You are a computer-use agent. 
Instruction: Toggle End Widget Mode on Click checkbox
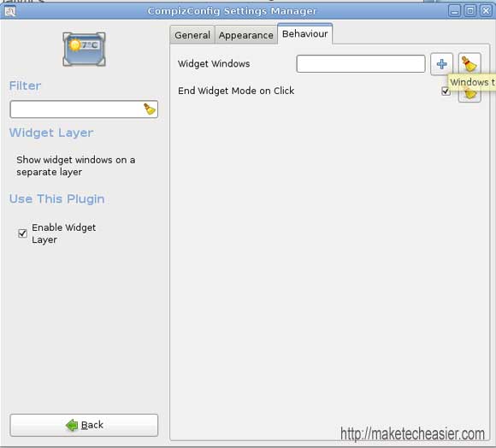[446, 91]
